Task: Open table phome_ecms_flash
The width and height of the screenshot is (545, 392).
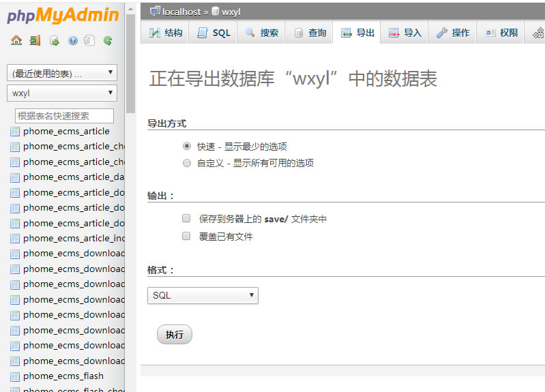Action: click(63, 376)
